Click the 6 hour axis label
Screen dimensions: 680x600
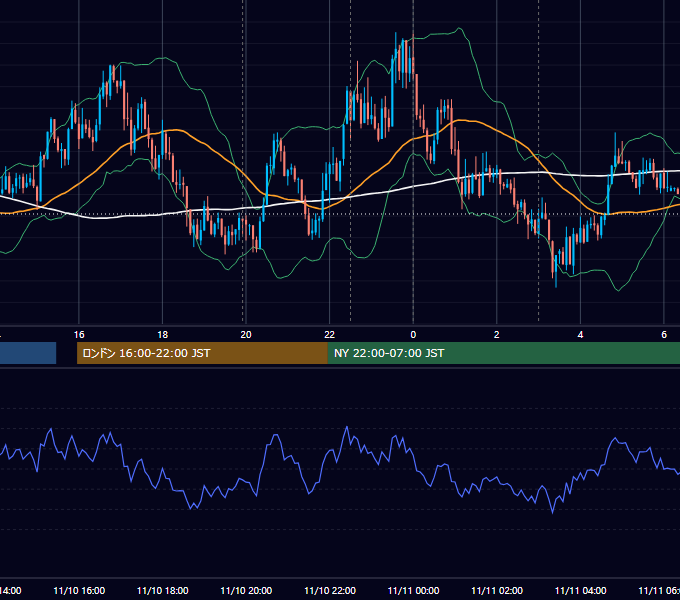[x=664, y=335]
